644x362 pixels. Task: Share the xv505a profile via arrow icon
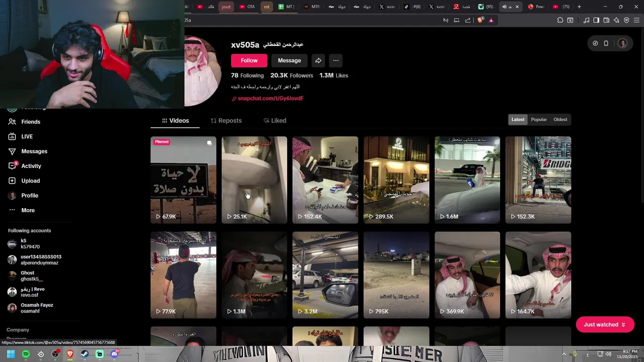pyautogui.click(x=318, y=60)
